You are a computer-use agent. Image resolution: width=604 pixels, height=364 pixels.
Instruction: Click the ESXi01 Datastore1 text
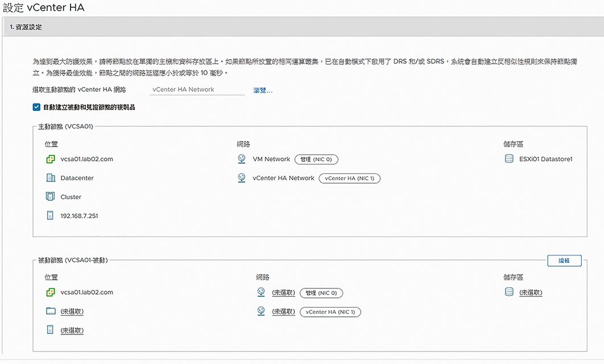tap(546, 159)
